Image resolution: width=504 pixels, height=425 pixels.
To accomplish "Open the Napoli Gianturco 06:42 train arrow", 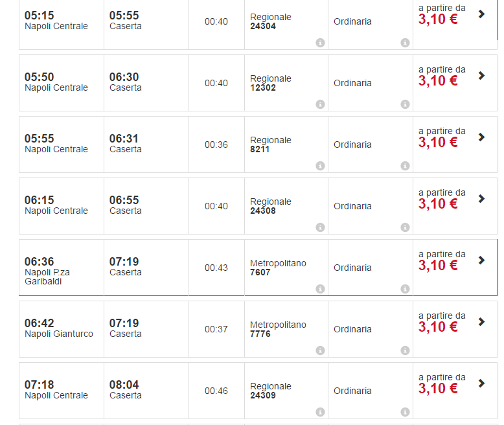I will point(481,322).
